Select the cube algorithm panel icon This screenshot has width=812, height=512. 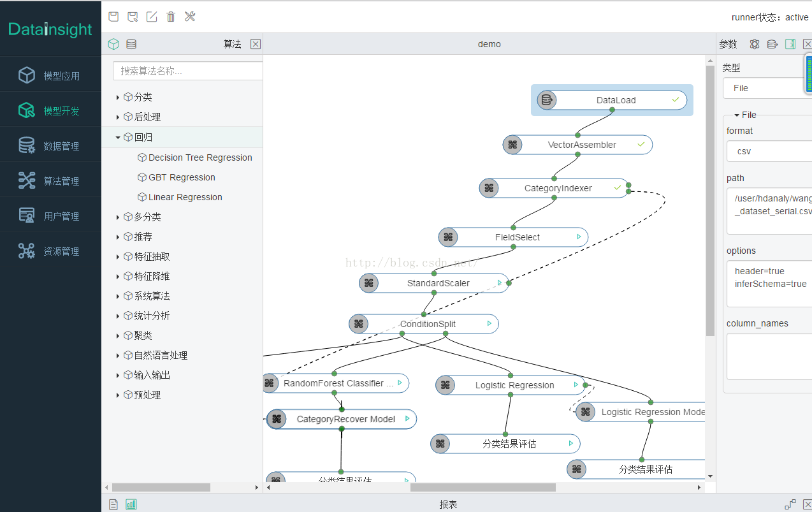pyautogui.click(x=113, y=44)
